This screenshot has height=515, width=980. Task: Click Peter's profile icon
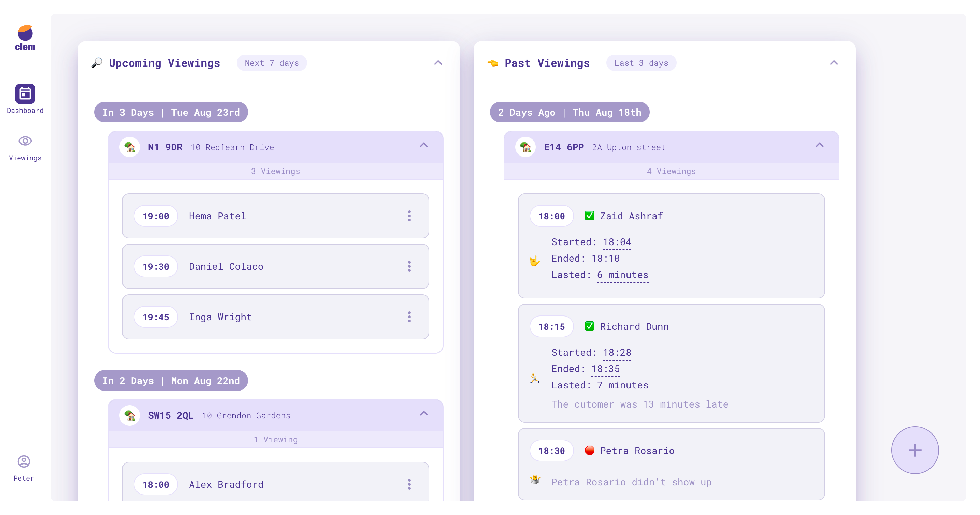(x=24, y=461)
